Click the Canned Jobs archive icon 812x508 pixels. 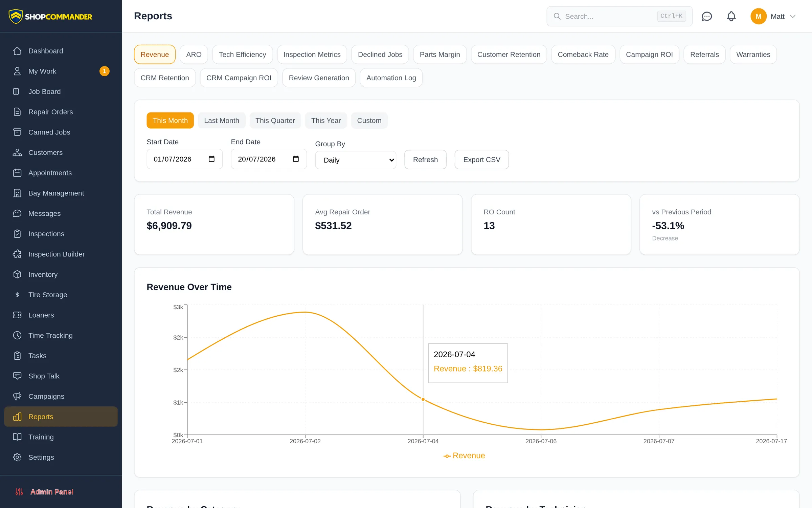pyautogui.click(x=17, y=132)
